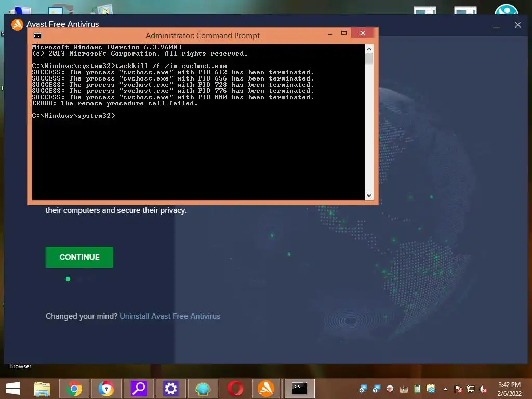Minimize the Command Prompt window
Image resolution: width=532 pixels, height=399 pixels.
tap(330, 33)
